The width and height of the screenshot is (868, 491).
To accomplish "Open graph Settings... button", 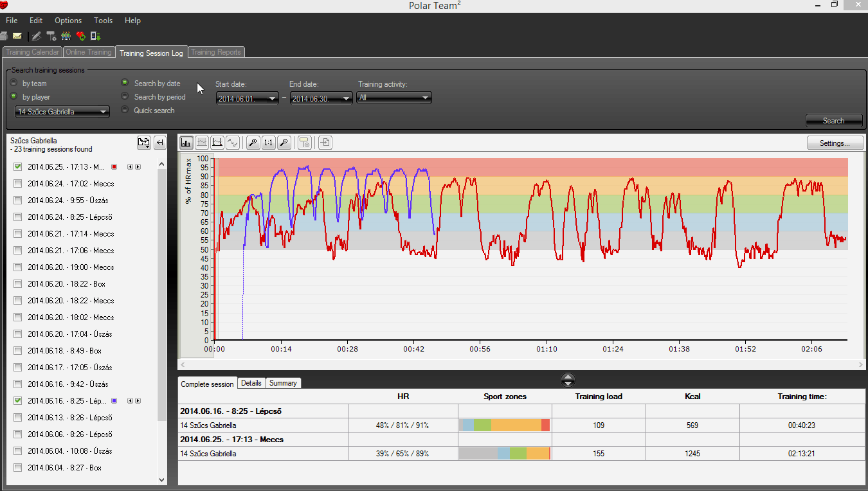I will (835, 143).
